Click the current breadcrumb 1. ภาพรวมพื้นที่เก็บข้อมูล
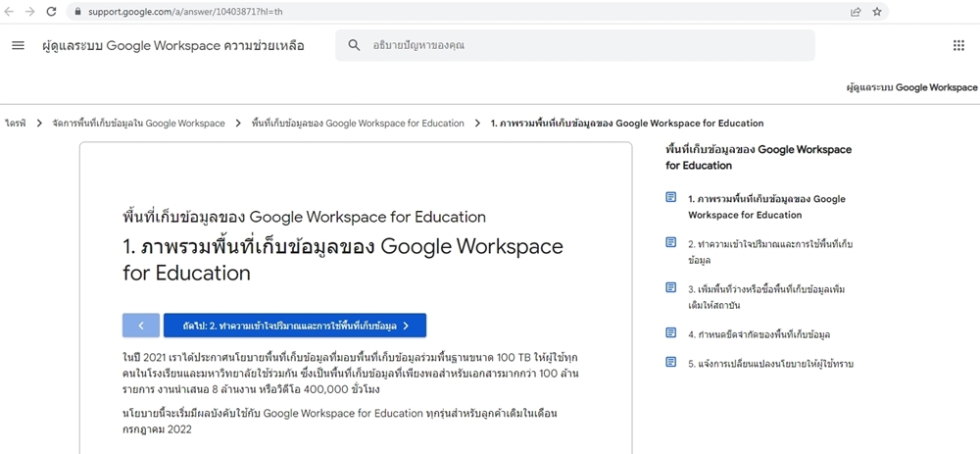Image resolution: width=980 pixels, height=454 pixels. click(627, 124)
